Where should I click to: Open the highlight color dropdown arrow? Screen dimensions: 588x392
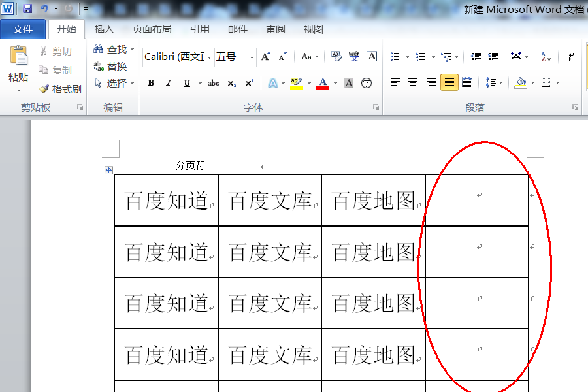point(310,83)
